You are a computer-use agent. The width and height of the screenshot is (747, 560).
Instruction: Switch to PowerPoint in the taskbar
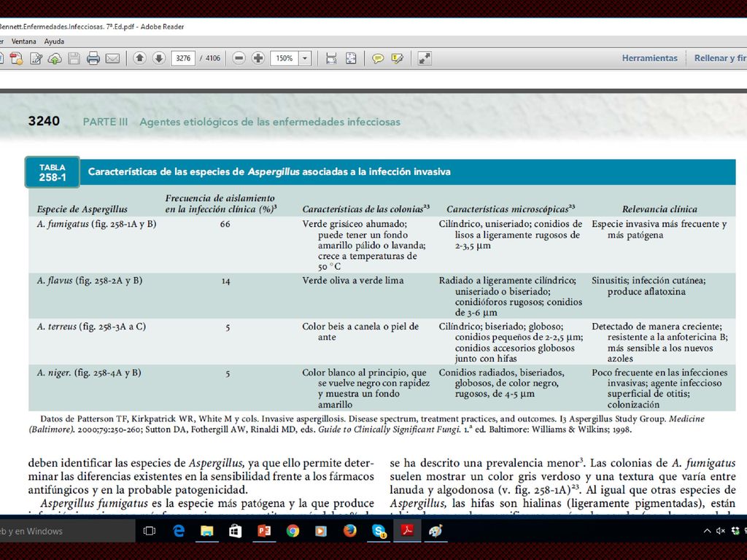pyautogui.click(x=264, y=531)
